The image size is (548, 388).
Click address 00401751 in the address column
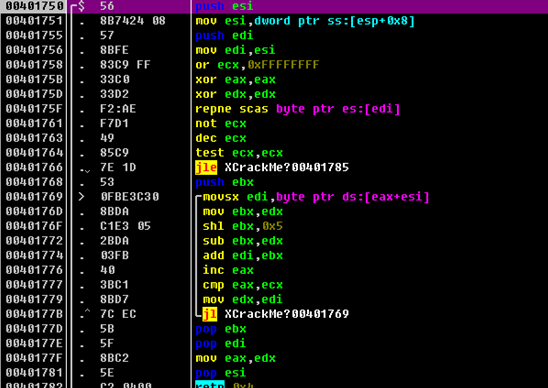coord(34,21)
